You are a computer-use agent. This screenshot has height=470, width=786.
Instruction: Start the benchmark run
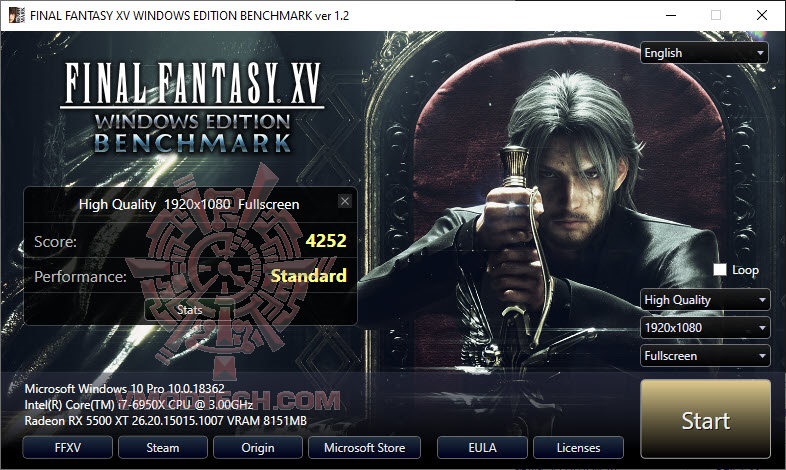[705, 419]
